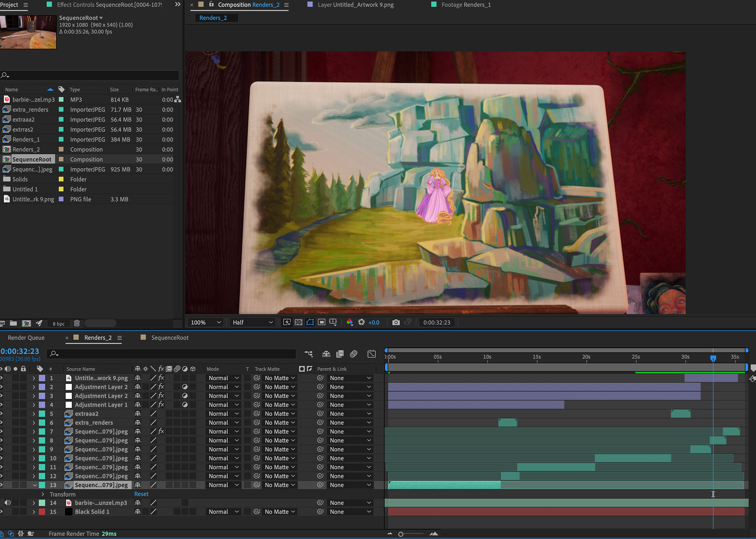
Task: Toggle the adjustment layer switch on layer 2
Action: [x=185, y=387]
